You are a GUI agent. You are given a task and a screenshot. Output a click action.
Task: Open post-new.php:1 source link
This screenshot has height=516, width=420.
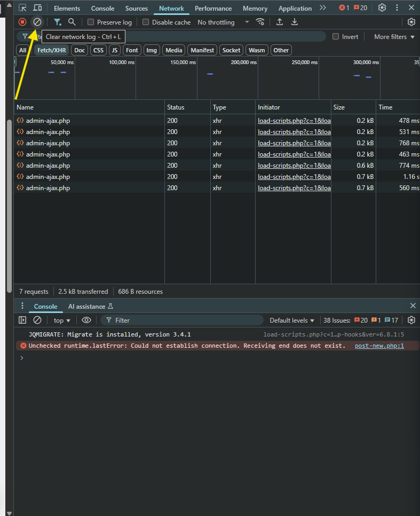[x=379, y=346]
